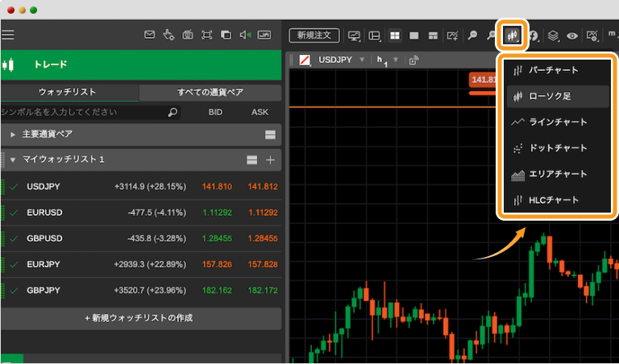Click the news feed monitor icon
The width and height of the screenshot is (619, 364).
pos(188,35)
